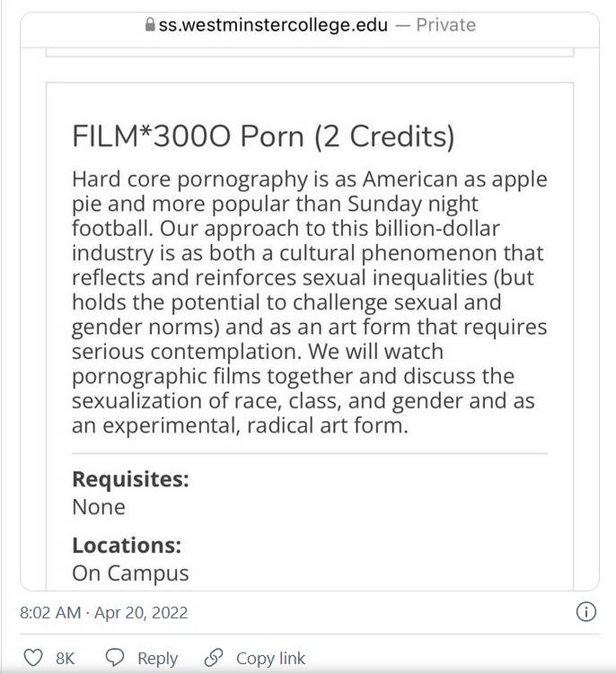616x674 pixels.
Task: Select the Copy link text
Action: pos(270,658)
